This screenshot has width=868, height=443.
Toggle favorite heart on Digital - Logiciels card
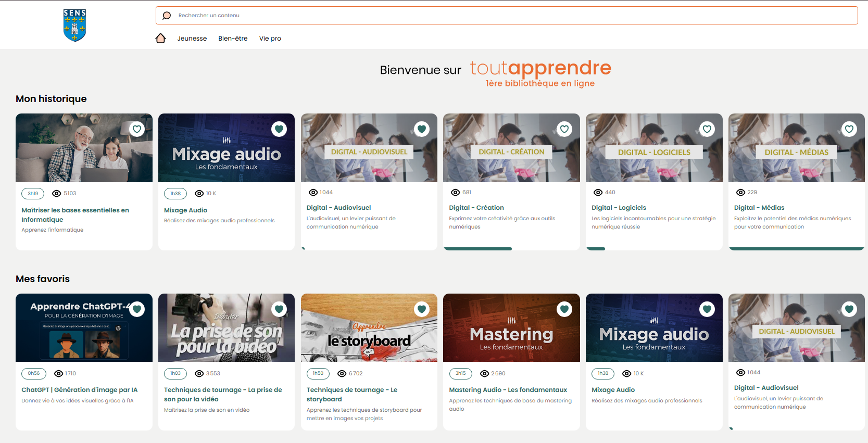(707, 129)
